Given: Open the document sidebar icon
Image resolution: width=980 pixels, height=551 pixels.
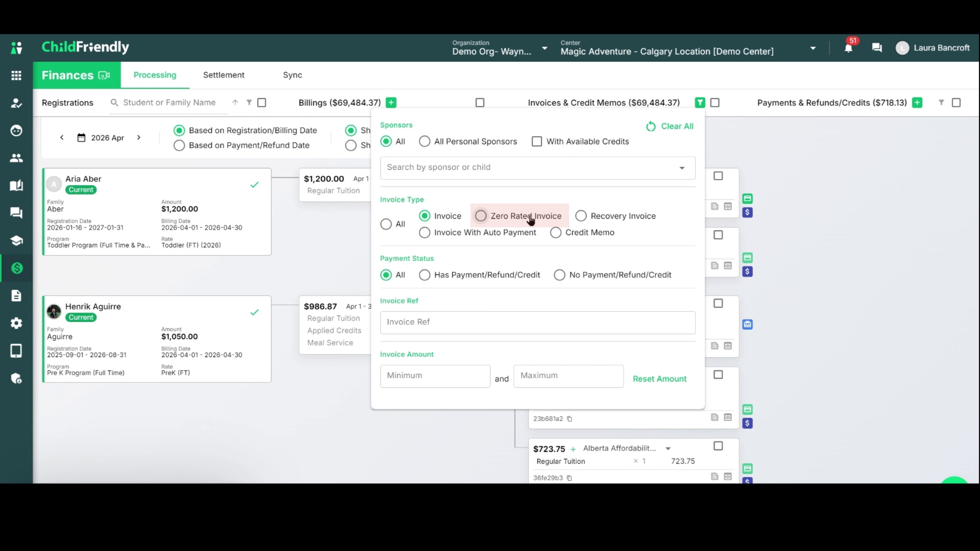Looking at the screenshot, I should [16, 295].
